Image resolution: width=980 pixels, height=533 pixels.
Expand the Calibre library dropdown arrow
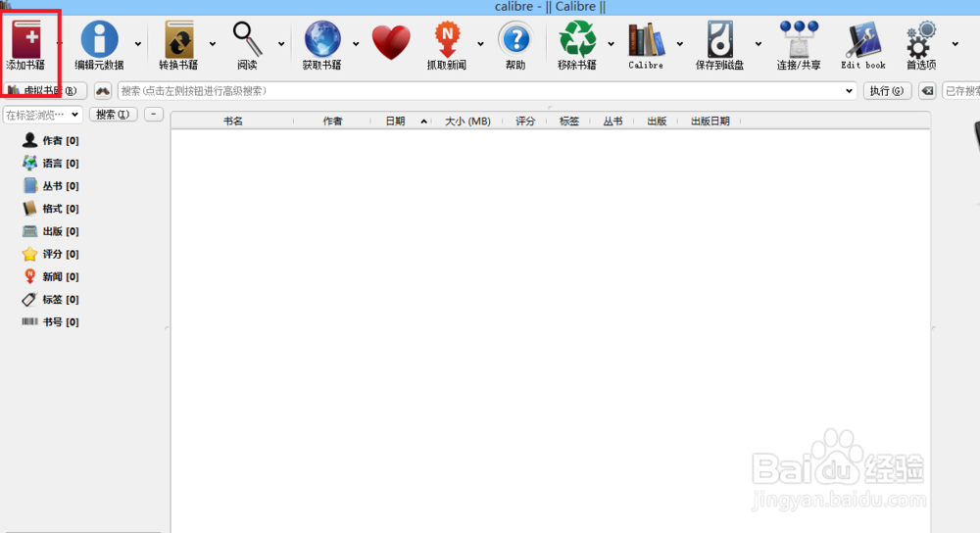679,44
